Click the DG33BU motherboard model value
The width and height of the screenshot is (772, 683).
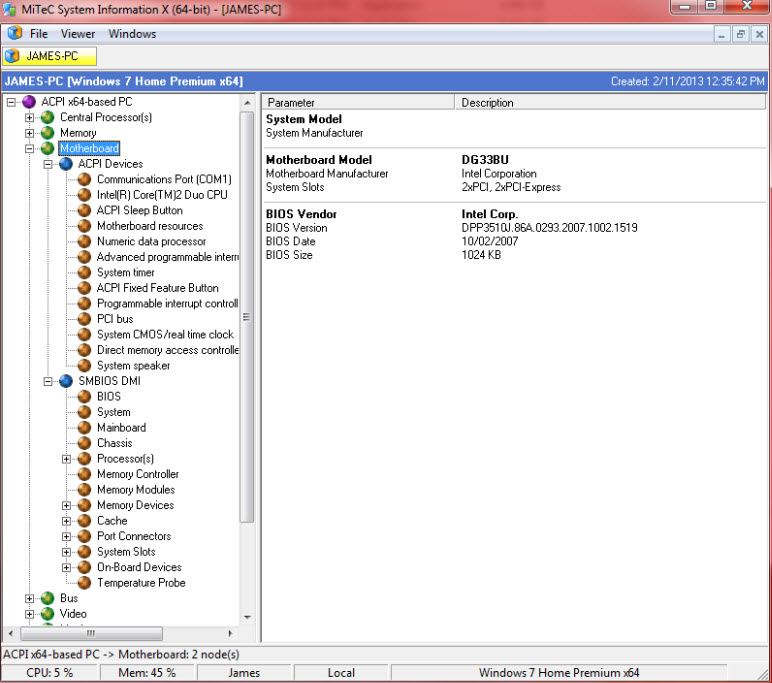tap(485, 160)
